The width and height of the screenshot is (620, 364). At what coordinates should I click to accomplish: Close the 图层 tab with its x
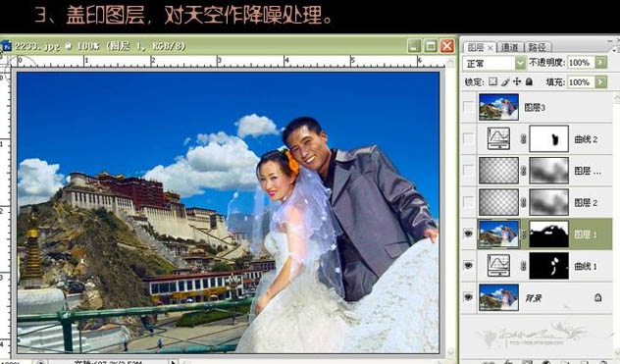pos(491,47)
